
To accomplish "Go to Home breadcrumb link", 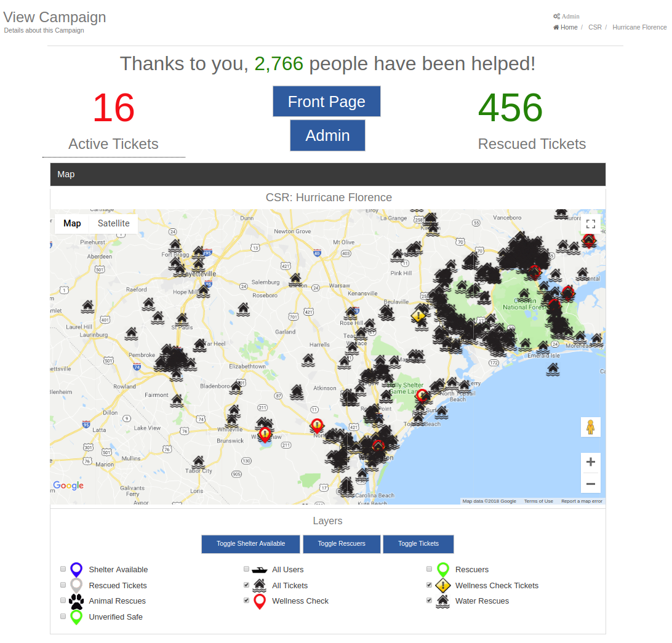I will 566,28.
